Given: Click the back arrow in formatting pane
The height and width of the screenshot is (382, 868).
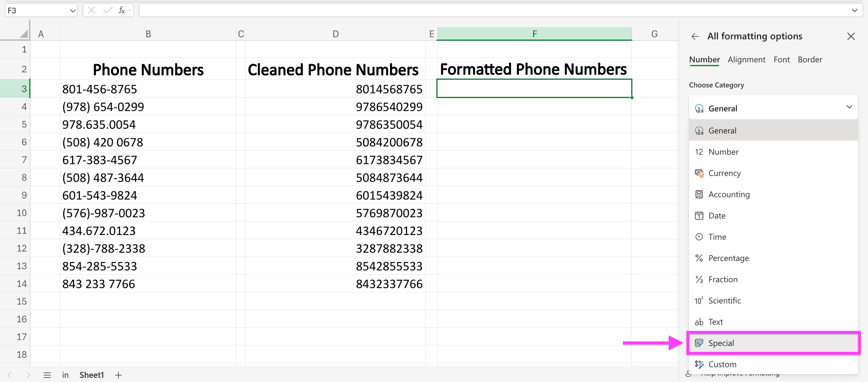Looking at the screenshot, I should click(x=695, y=36).
